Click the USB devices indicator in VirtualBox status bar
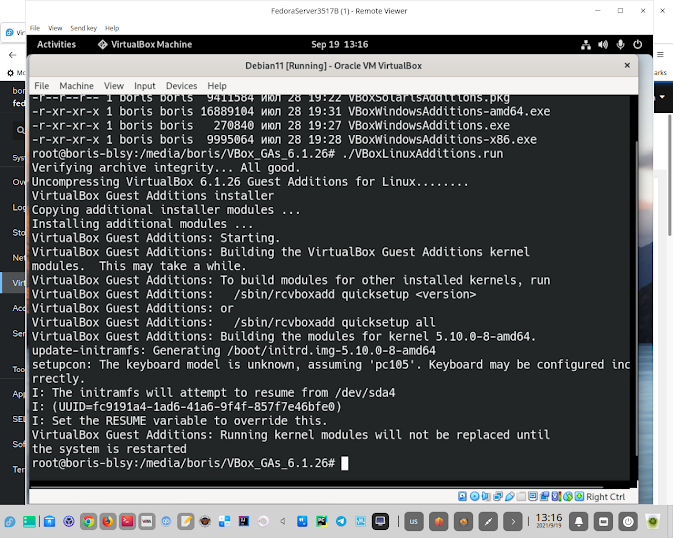The image size is (673, 538). click(x=509, y=496)
